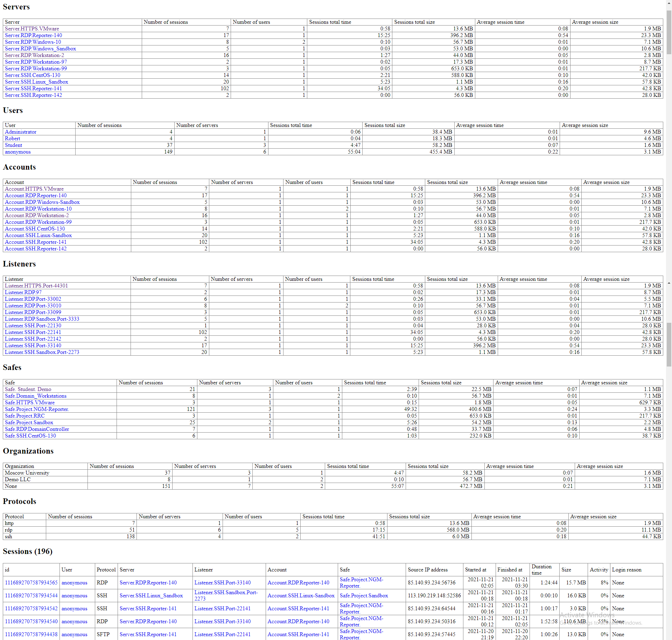Open Safe.Project.RRC safe link
672x640 pixels.
pos(24,416)
